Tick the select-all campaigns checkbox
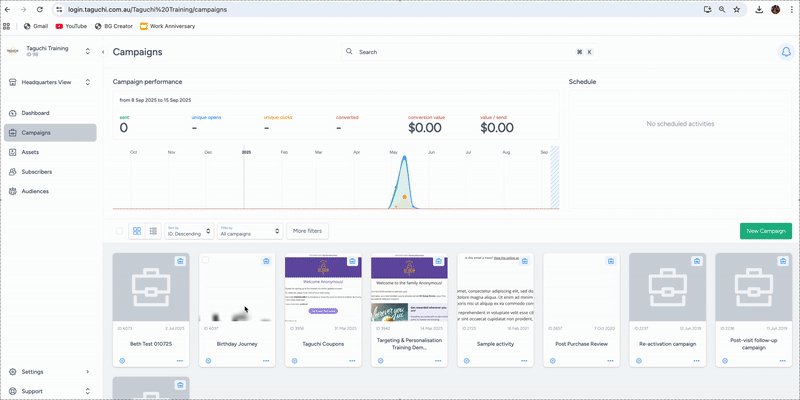Viewport: 800px width, 400px height. [x=119, y=231]
